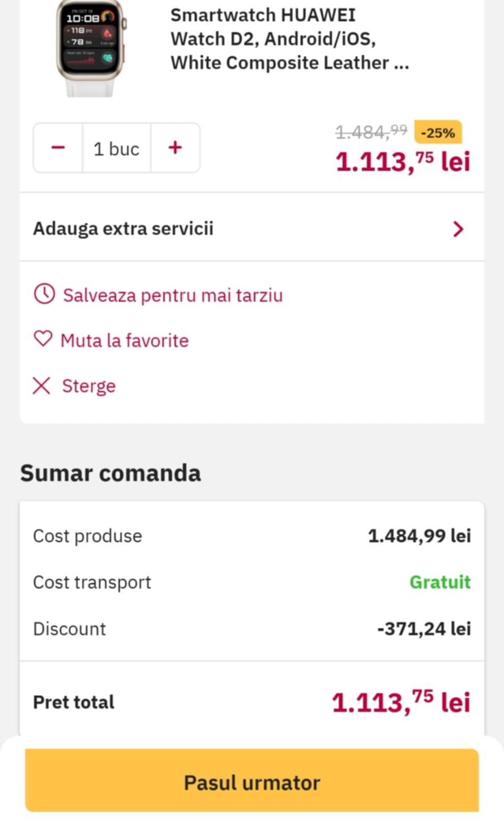Tap the heart icon for favorites
The height and width of the screenshot is (822, 504).
[43, 339]
